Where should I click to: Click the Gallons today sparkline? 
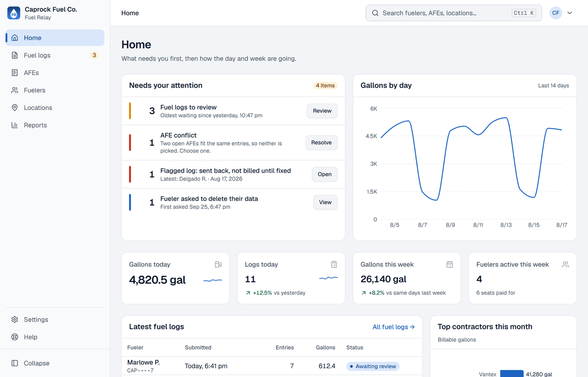pos(213,280)
